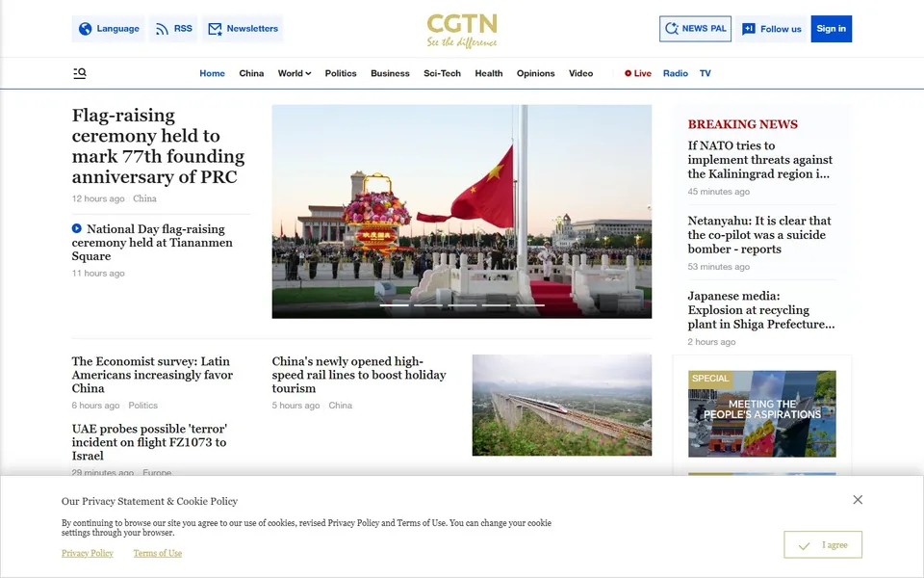Viewport: 924px width, 578px height.
Task: Open the Opinions section
Action: coord(536,73)
